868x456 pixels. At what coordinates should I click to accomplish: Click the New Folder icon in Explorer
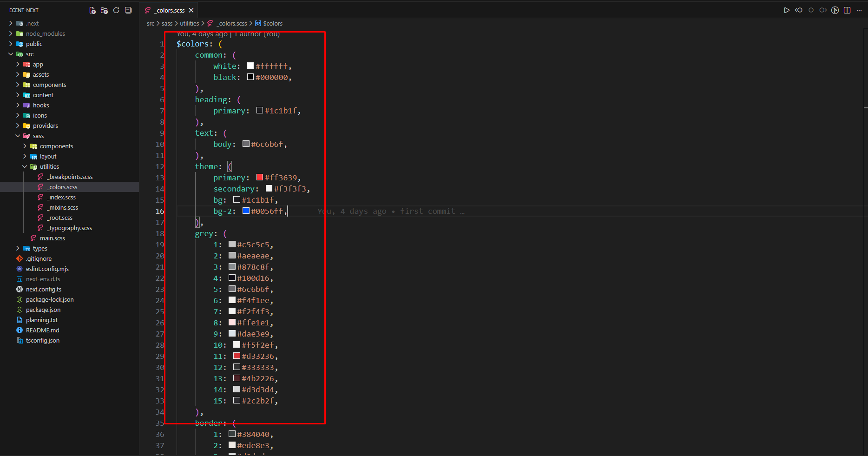[x=104, y=10]
